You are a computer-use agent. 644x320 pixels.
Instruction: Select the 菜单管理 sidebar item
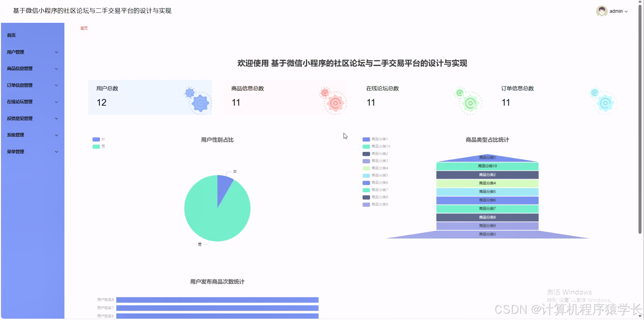(x=32, y=152)
